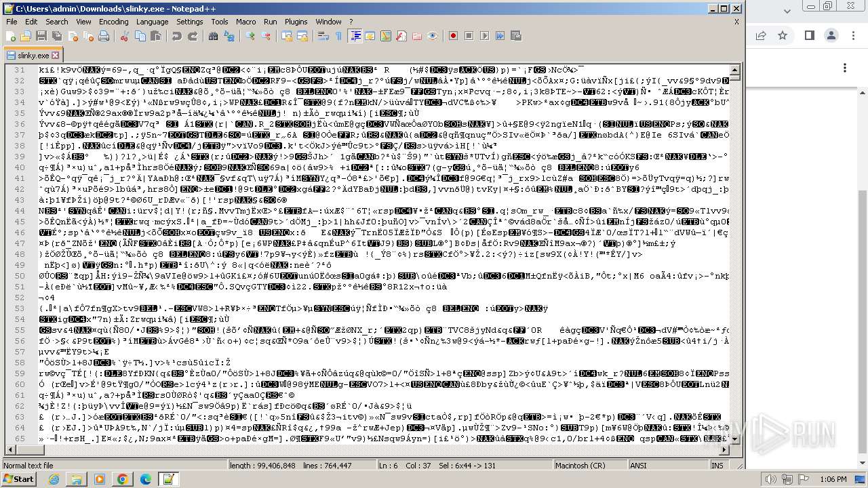This screenshot has height=488, width=868.
Task: Click the macro Playback icon
Action: pos(484,36)
